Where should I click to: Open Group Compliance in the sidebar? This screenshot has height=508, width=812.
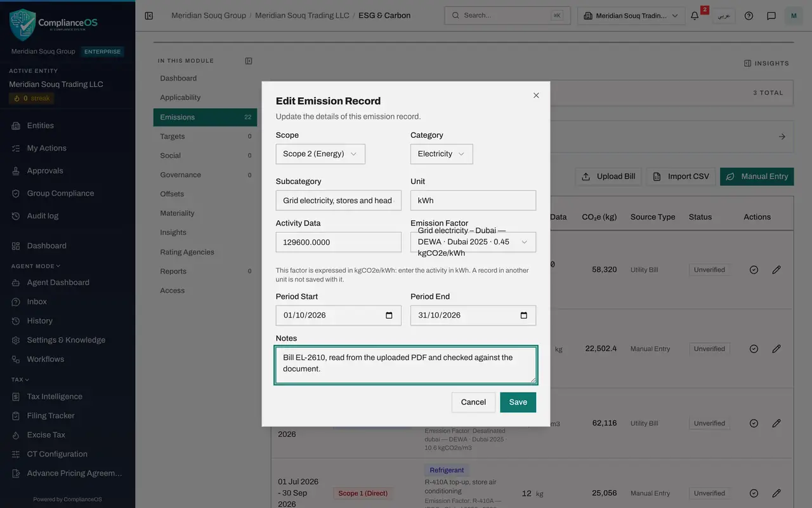point(60,194)
